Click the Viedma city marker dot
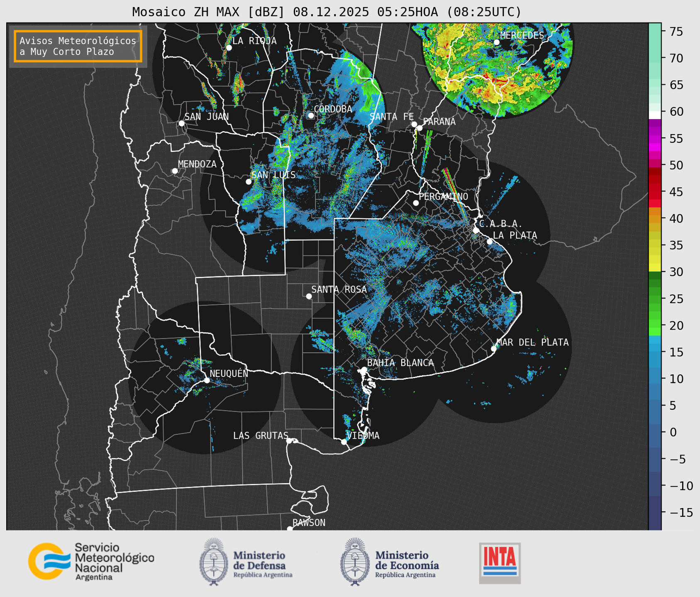The image size is (700, 597). coord(344,442)
